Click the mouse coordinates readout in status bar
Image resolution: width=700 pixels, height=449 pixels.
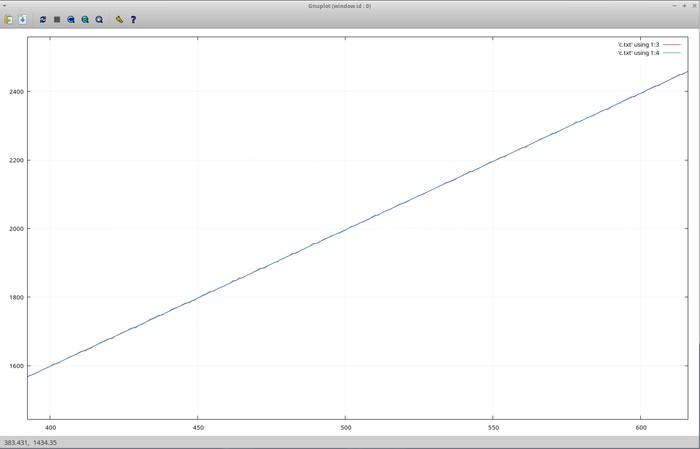(x=31, y=442)
